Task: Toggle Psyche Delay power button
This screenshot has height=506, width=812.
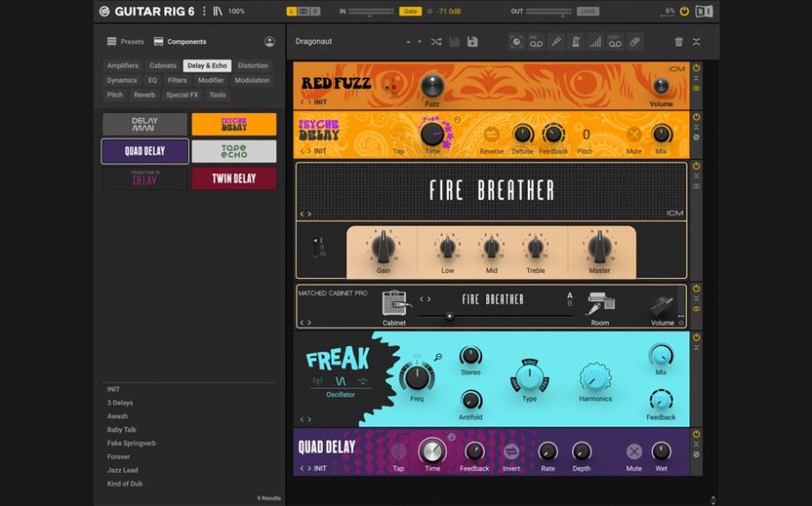Action: [696, 117]
